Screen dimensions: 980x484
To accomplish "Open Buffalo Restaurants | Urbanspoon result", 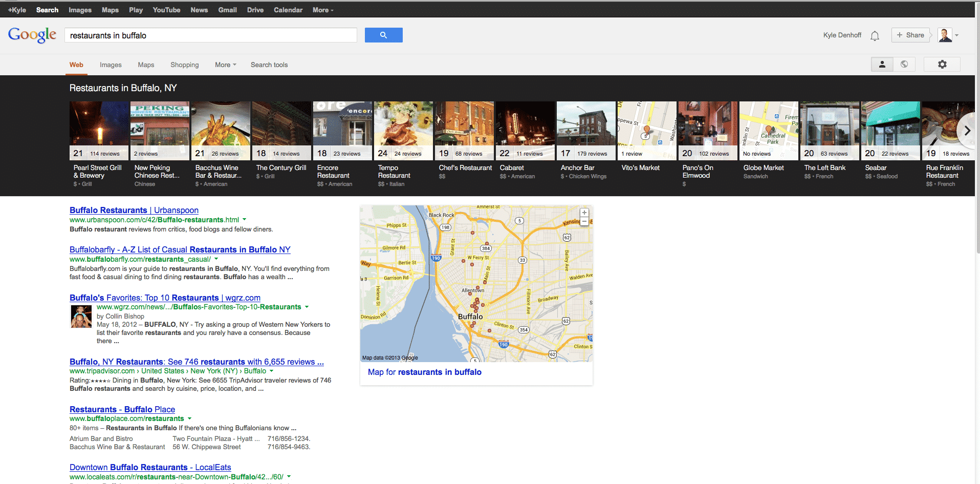I will pyautogui.click(x=134, y=210).
